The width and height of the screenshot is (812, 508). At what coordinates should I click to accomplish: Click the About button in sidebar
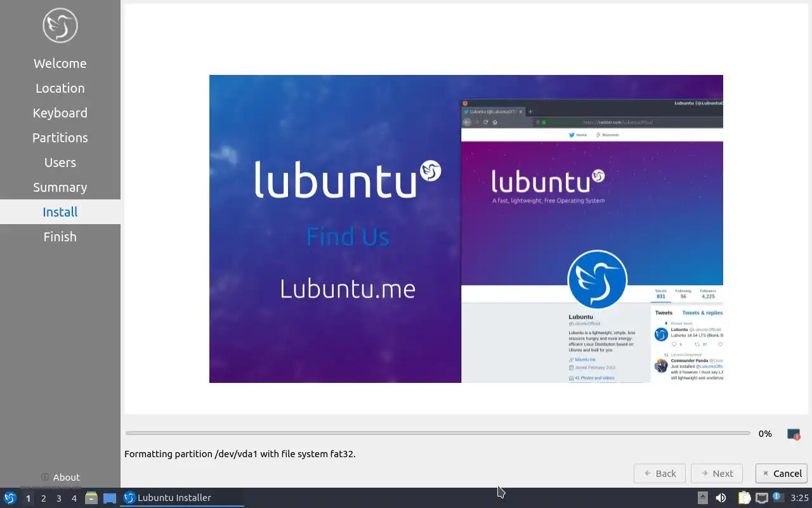(x=60, y=478)
